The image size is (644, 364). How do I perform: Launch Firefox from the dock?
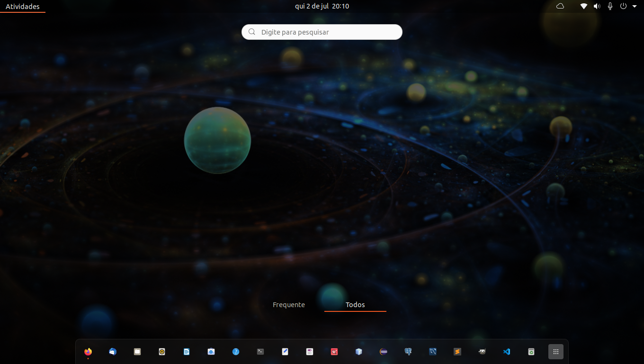[x=88, y=352]
